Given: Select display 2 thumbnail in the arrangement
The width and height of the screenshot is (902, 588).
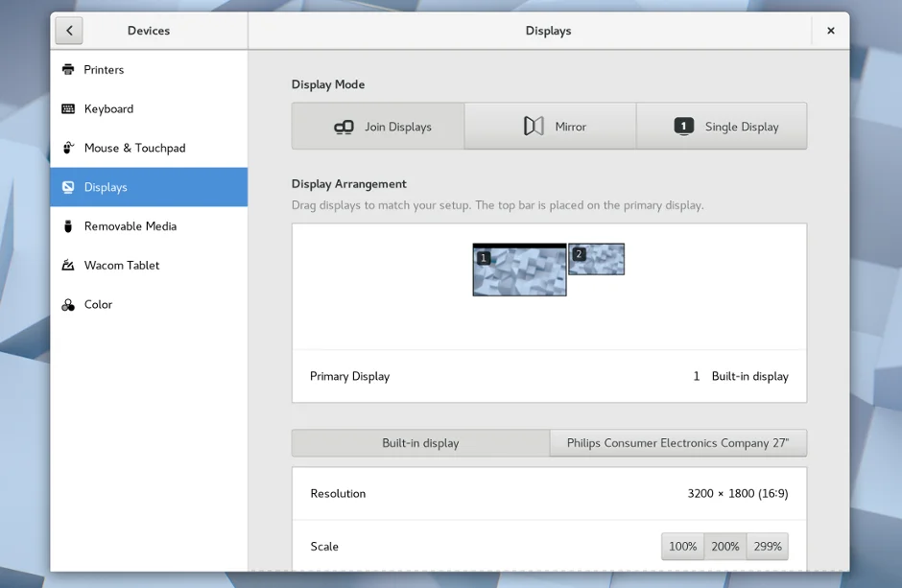Looking at the screenshot, I should [597, 260].
